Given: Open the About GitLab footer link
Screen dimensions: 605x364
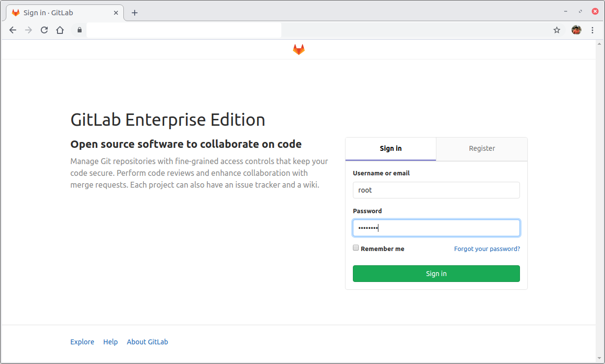Looking at the screenshot, I should click(147, 342).
